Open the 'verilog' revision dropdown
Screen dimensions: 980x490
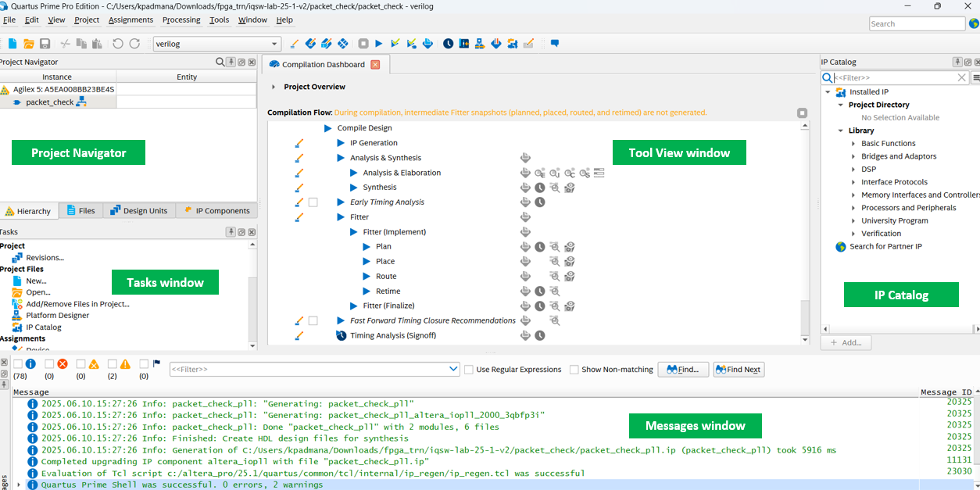216,44
